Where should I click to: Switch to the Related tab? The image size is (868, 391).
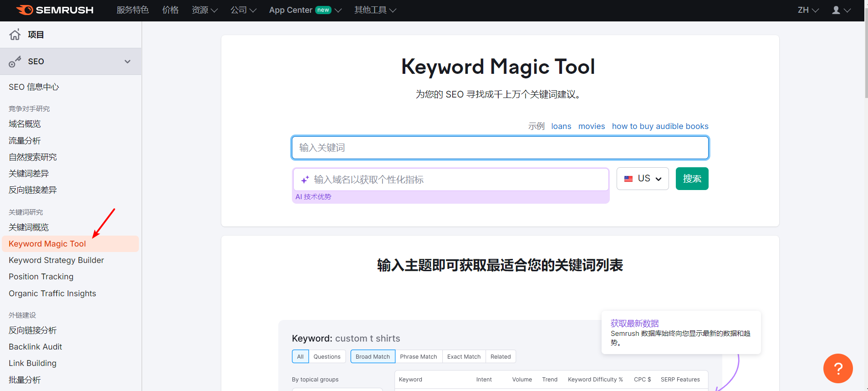pos(500,356)
